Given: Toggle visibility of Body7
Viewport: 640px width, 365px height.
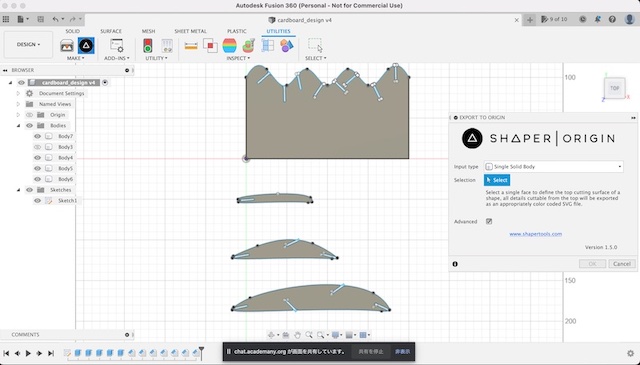Looking at the screenshot, I should point(38,136).
